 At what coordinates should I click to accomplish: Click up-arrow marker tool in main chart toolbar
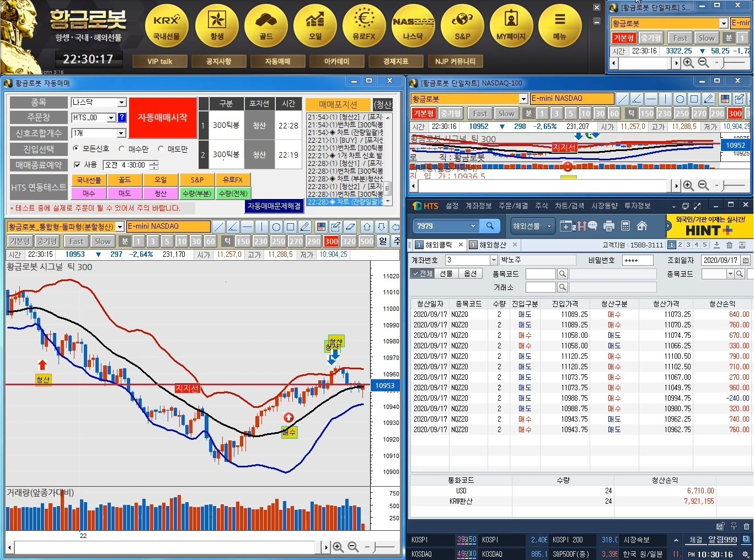coord(367,227)
